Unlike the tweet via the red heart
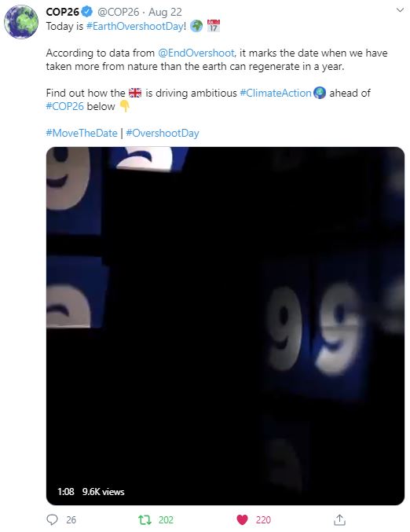This screenshot has width=410, height=532. point(242,519)
